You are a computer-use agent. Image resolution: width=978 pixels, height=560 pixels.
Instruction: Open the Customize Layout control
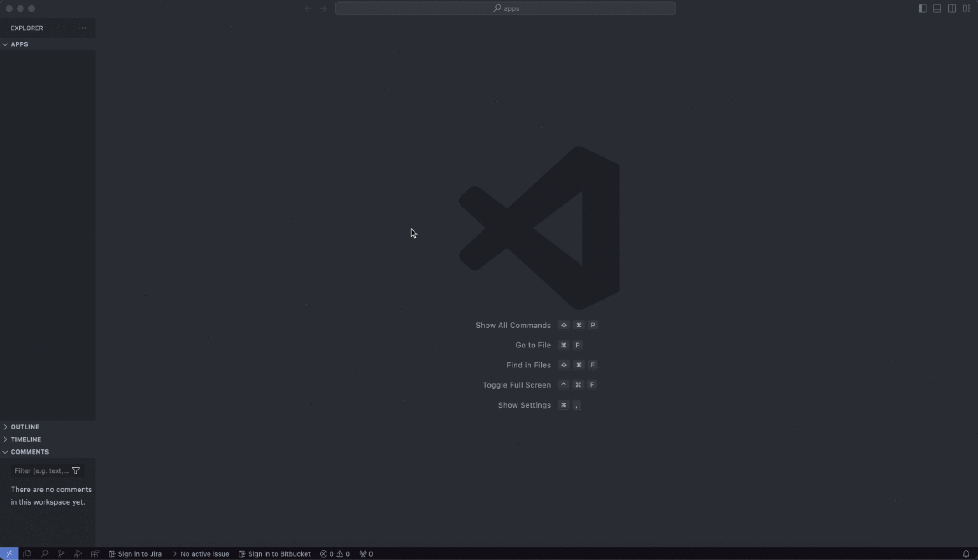tap(967, 8)
